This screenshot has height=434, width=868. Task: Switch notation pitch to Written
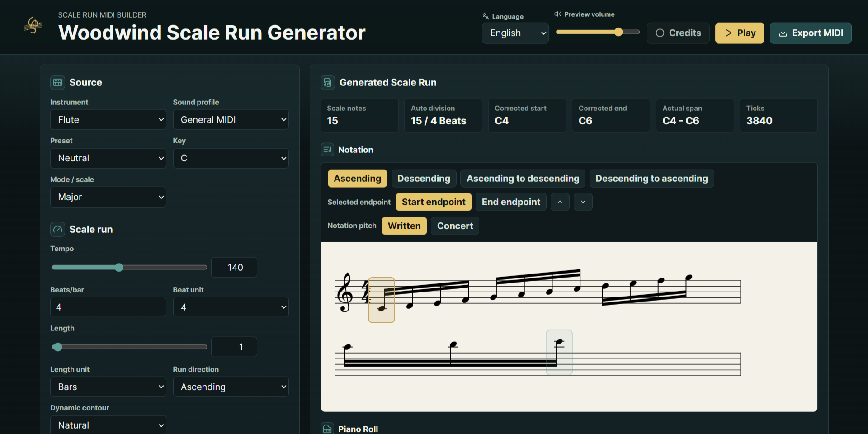(404, 226)
